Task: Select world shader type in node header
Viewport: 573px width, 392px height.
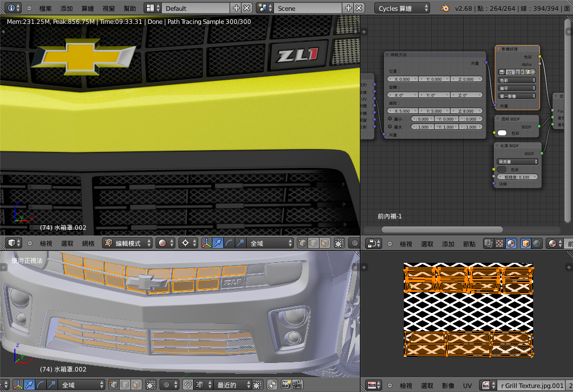Action: 537,244
